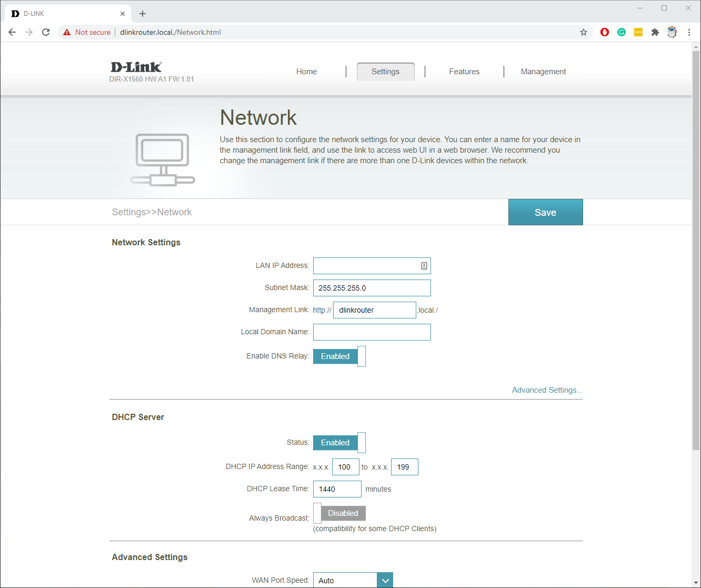Open the Extensions puzzle icon
The width and height of the screenshot is (701, 588).
[x=655, y=32]
